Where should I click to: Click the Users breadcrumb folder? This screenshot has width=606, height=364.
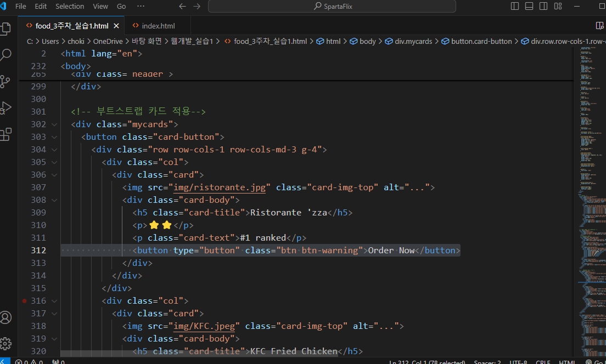click(x=50, y=41)
